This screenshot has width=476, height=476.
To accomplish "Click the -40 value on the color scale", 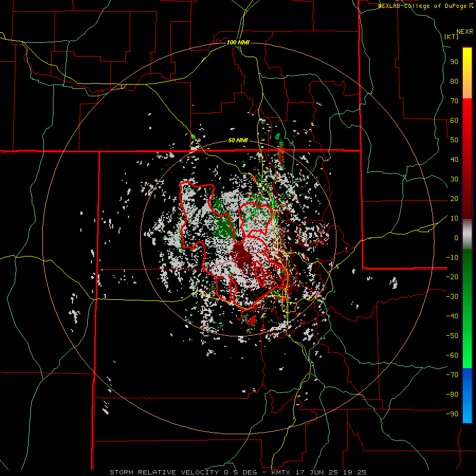I will (452, 316).
